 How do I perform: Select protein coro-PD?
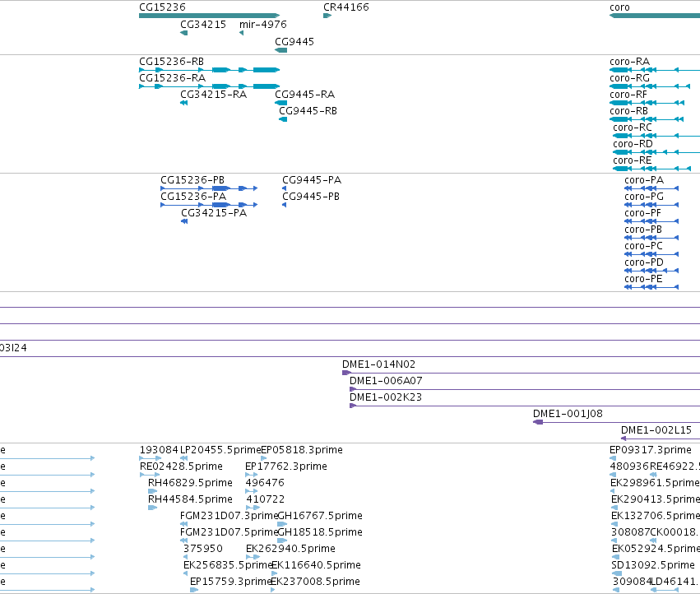pyautogui.click(x=651, y=271)
